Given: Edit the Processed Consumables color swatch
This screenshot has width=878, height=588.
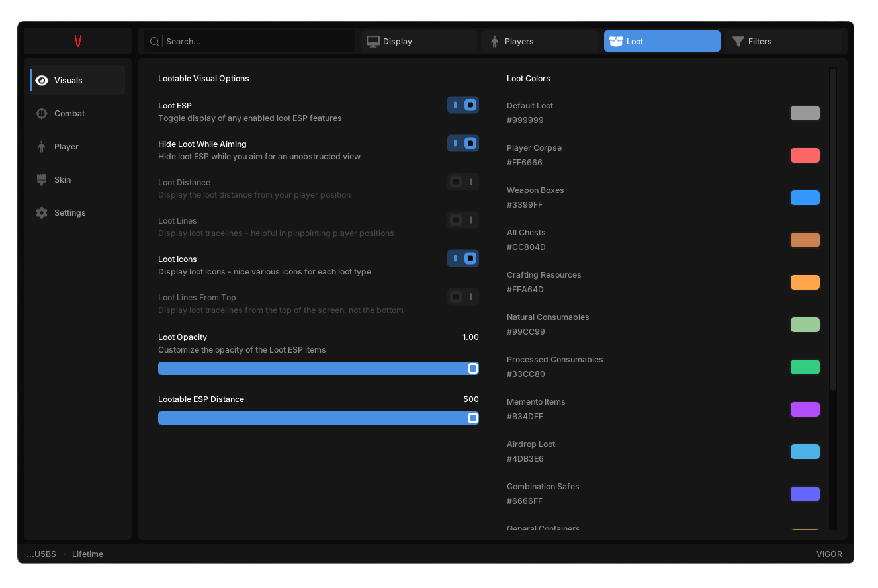Looking at the screenshot, I should 805,367.
